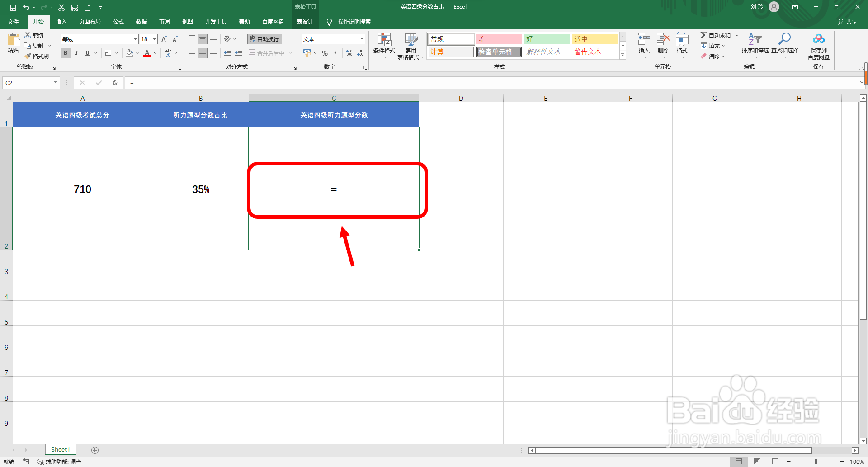
Task: Toggle Align Left
Action: tap(192, 53)
